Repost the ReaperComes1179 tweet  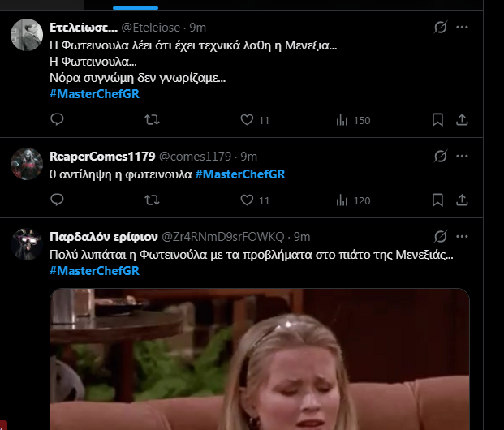click(152, 200)
